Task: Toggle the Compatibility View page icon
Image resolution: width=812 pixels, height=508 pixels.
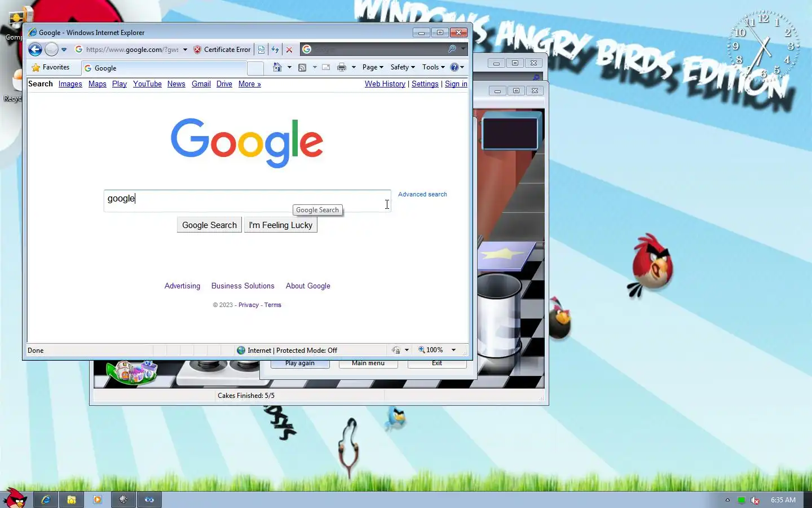Action: point(261,50)
